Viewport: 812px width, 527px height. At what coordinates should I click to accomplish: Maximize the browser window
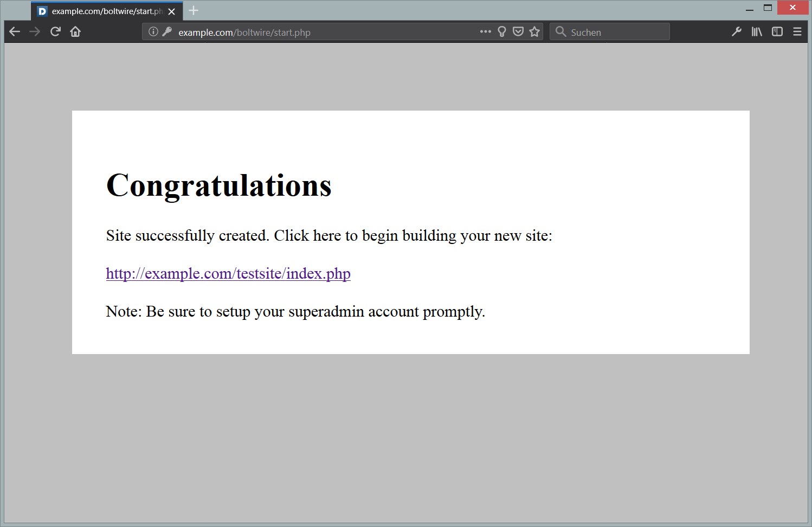click(x=768, y=8)
